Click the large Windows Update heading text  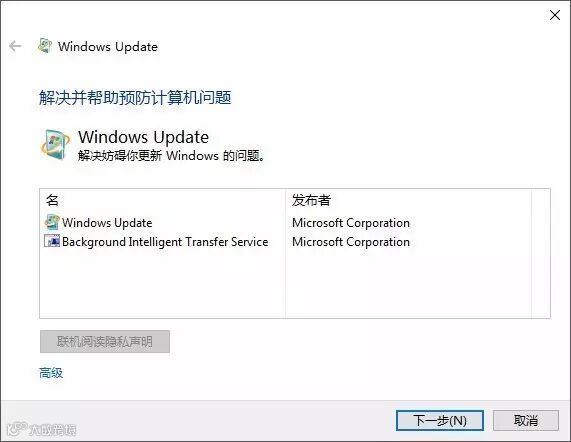tap(143, 137)
